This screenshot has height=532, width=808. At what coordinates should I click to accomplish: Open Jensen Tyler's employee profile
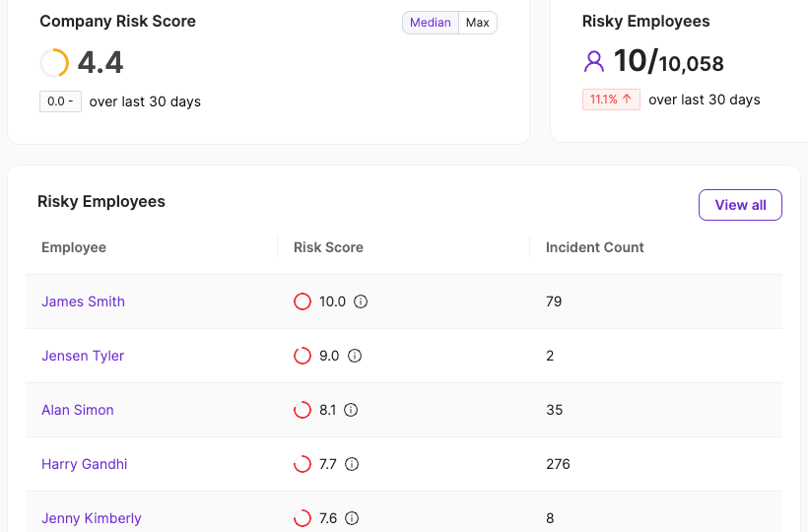83,356
